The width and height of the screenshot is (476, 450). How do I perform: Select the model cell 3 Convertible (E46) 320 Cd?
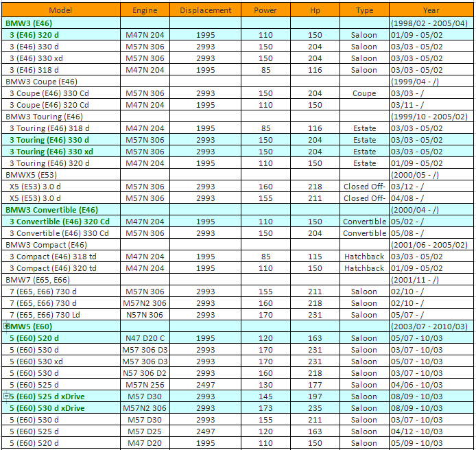tap(61, 222)
